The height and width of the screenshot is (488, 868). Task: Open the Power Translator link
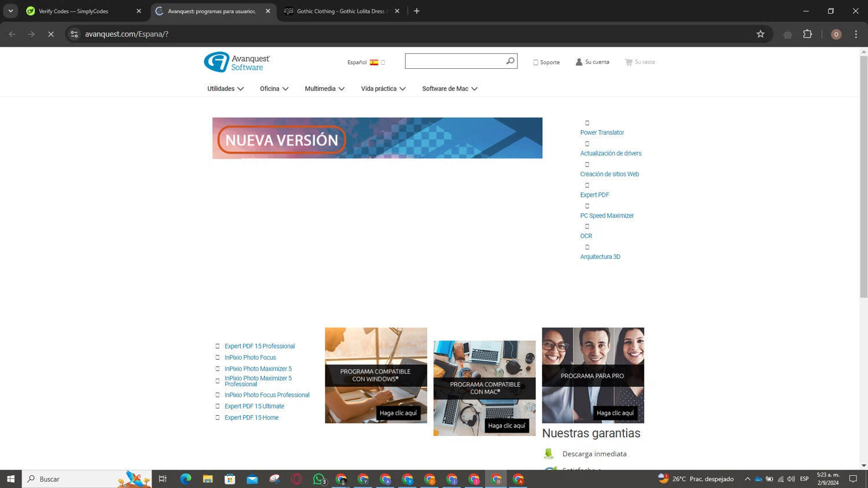[602, 132]
